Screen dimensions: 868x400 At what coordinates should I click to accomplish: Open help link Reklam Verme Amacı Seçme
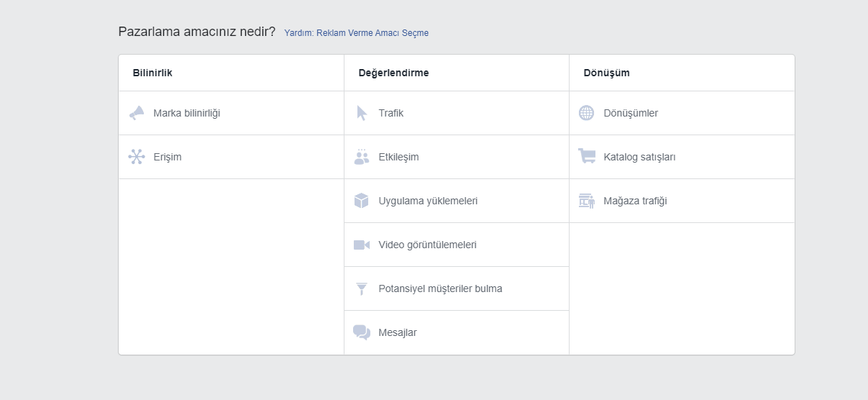[x=357, y=33]
